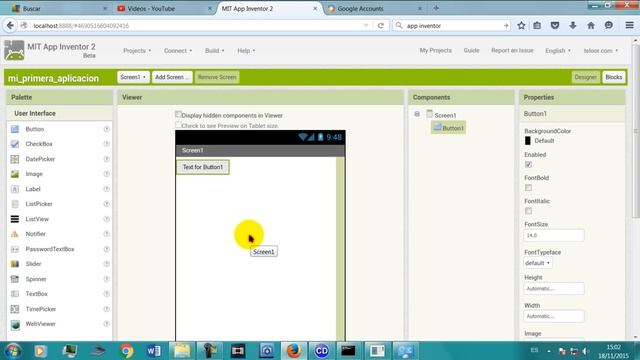Open the BackgroundColor black swatch
Viewport: 640px width, 360px height.
[528, 141]
